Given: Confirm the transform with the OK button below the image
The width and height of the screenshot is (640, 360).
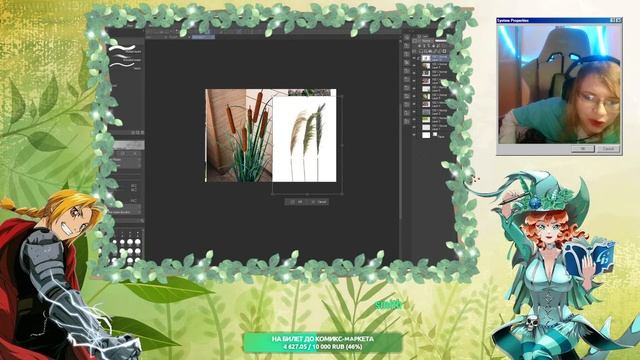Looking at the screenshot, I should tap(298, 202).
